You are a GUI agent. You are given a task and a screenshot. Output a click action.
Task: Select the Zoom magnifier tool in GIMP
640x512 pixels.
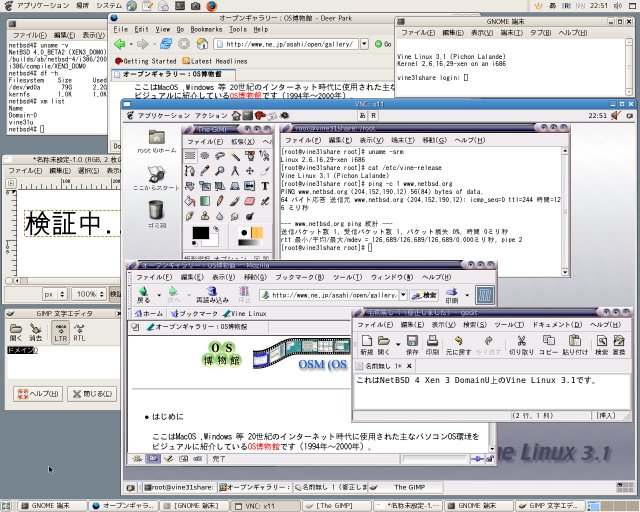pyautogui.click(x=220, y=171)
